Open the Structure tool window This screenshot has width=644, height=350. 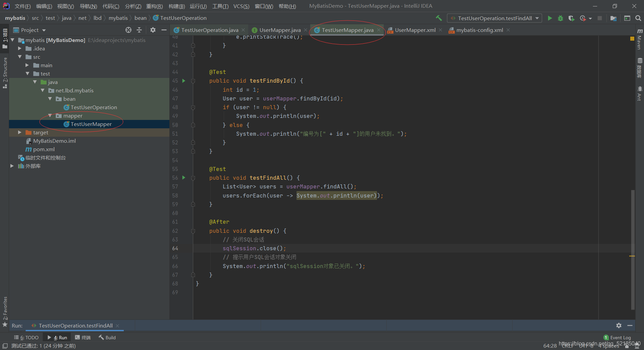5,72
